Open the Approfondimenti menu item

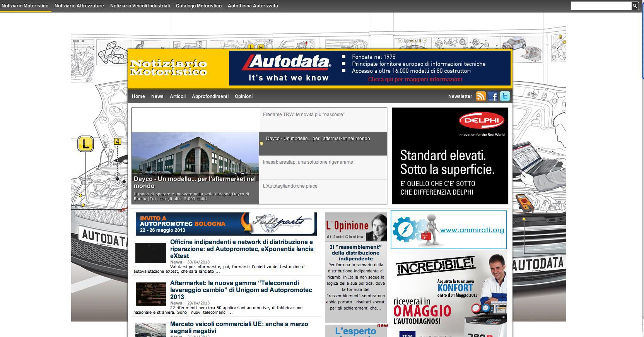[x=210, y=96]
